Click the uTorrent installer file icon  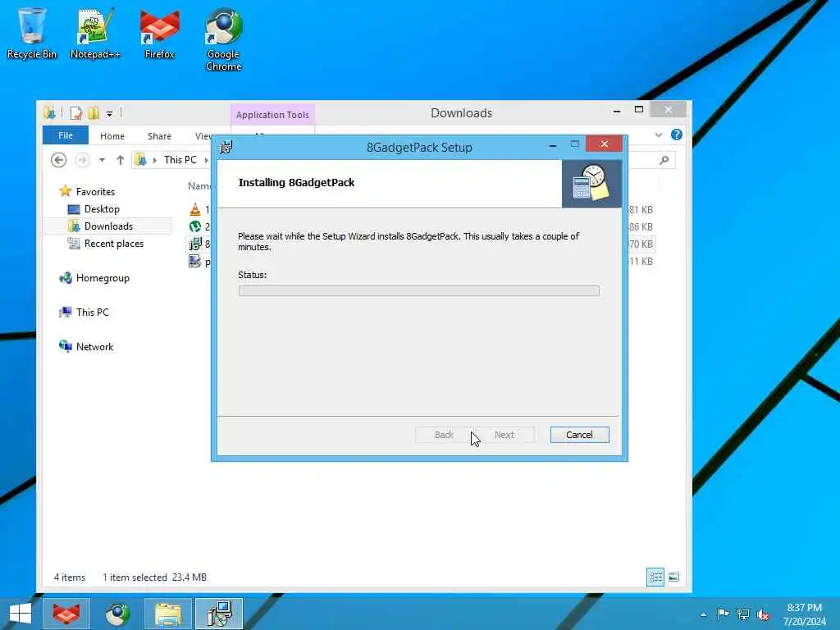[x=195, y=226]
